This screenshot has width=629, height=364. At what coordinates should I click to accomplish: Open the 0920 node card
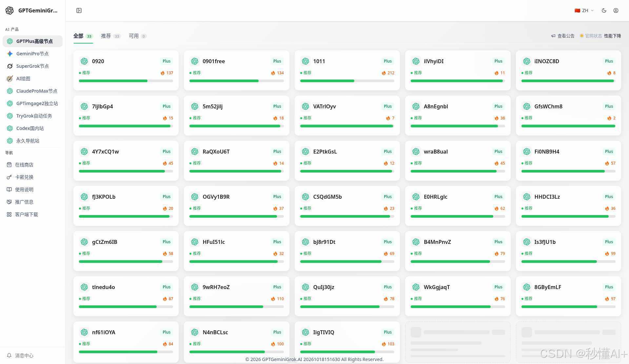(x=126, y=70)
